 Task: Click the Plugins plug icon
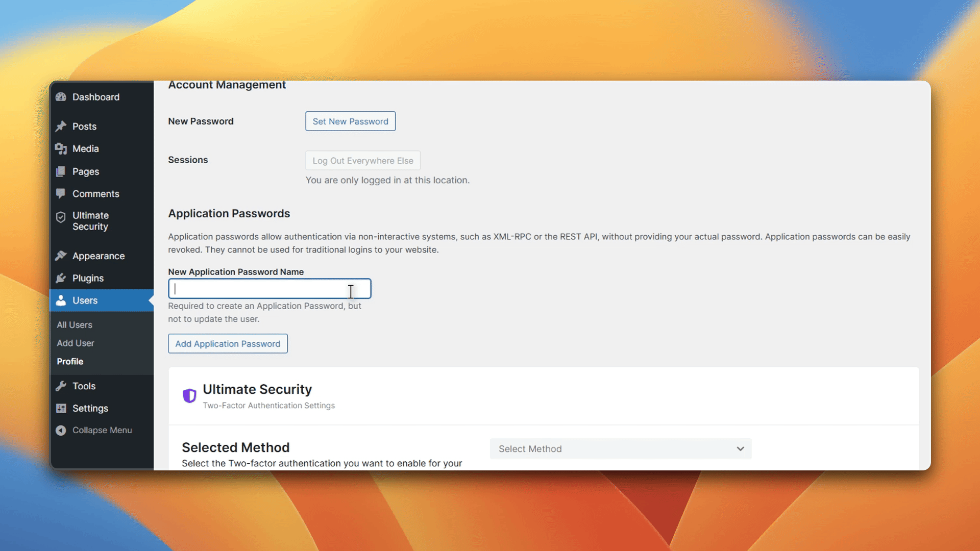pos(61,278)
